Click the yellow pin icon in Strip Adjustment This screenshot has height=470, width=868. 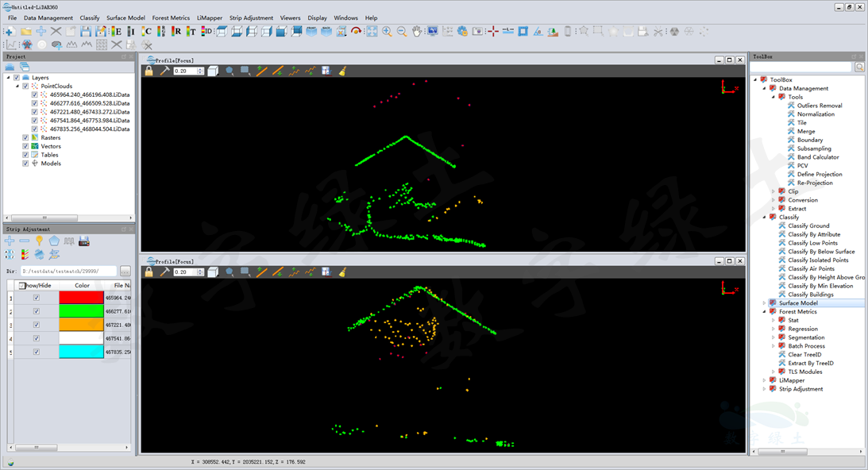pyautogui.click(x=39, y=241)
